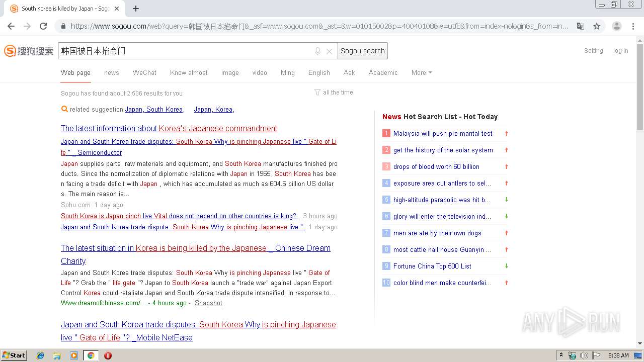644x362 pixels.
Task: Open the Chrome profile avatar
Action: [x=616, y=26]
